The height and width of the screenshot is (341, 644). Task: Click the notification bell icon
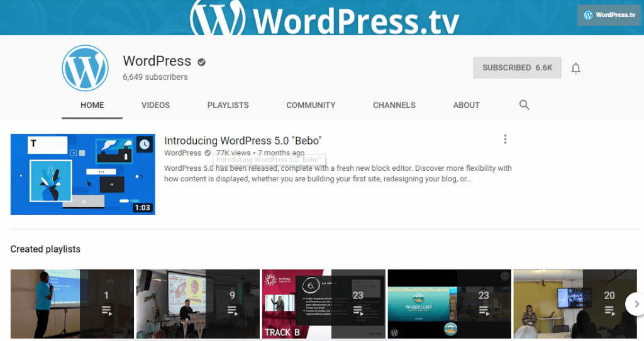click(576, 68)
